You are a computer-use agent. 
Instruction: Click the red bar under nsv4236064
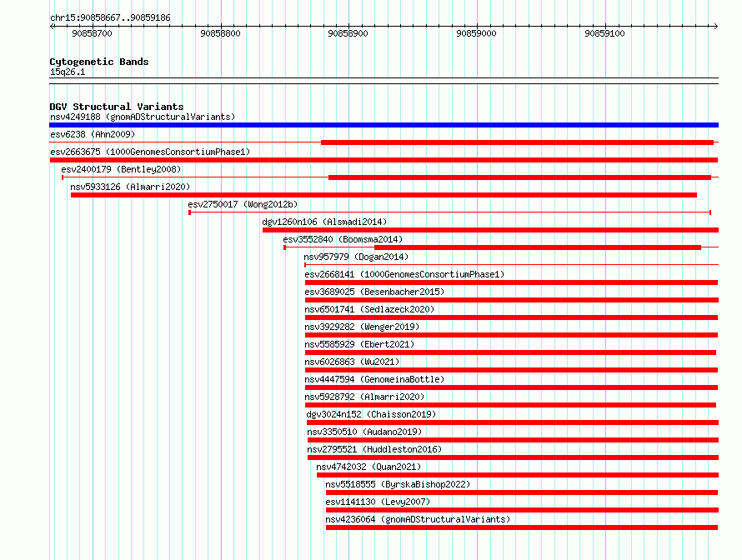522,527
